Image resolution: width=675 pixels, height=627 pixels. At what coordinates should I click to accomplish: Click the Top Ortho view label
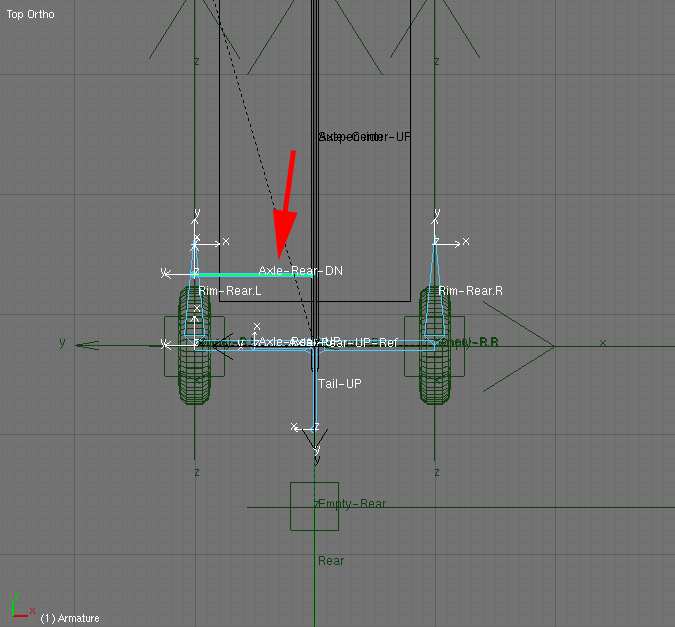pos(31,14)
